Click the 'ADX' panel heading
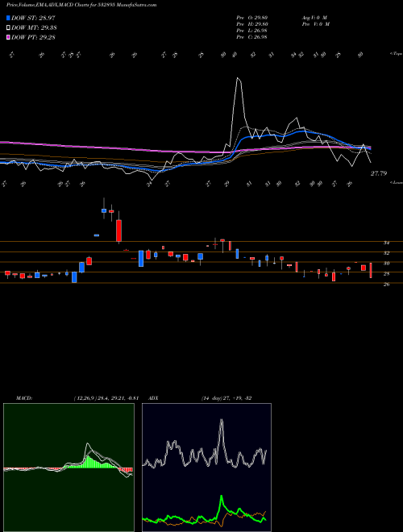 click(153, 398)
